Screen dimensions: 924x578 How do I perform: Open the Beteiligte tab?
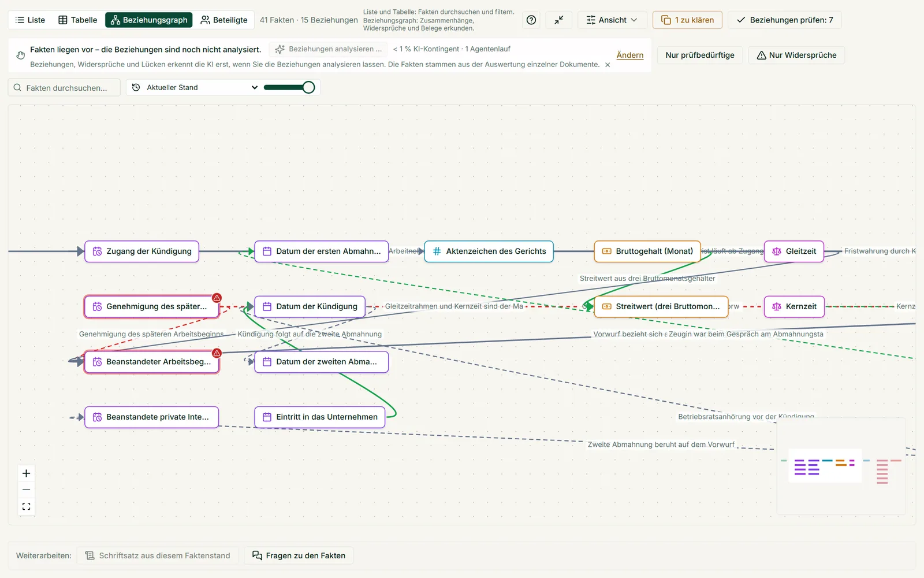tap(224, 20)
